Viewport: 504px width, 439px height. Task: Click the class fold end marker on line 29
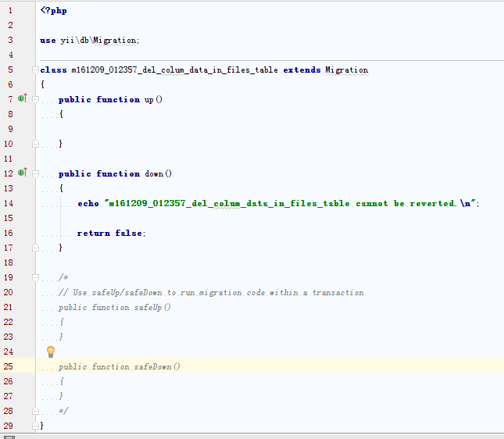click(35, 426)
